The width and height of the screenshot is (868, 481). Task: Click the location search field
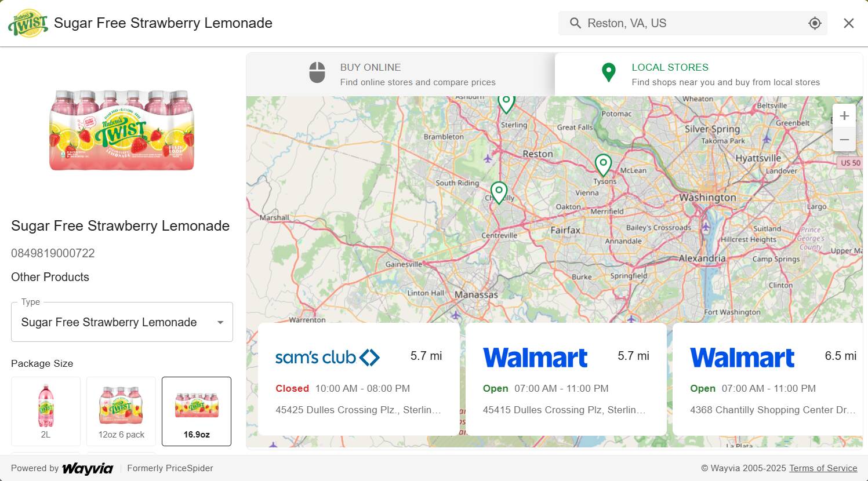[x=693, y=23]
